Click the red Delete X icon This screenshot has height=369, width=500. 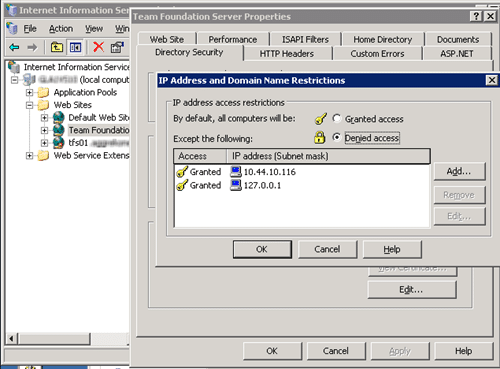pos(98,47)
